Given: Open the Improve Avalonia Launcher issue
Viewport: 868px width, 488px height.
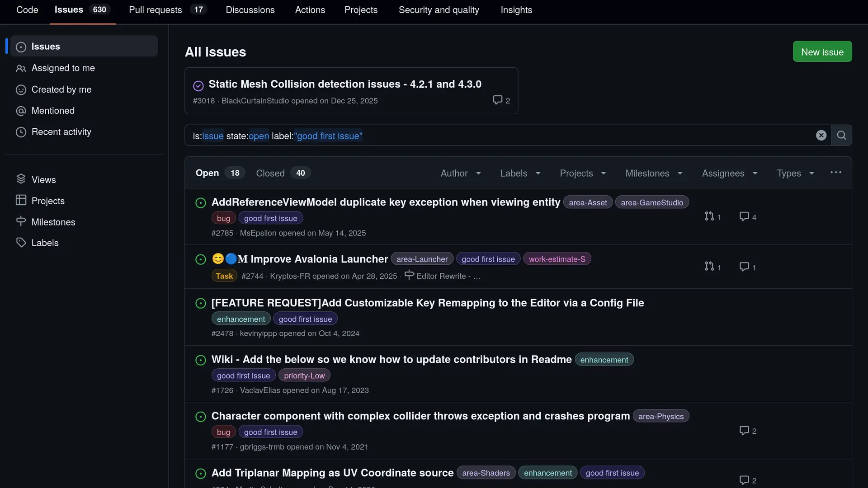Looking at the screenshot, I should pyautogui.click(x=300, y=259).
